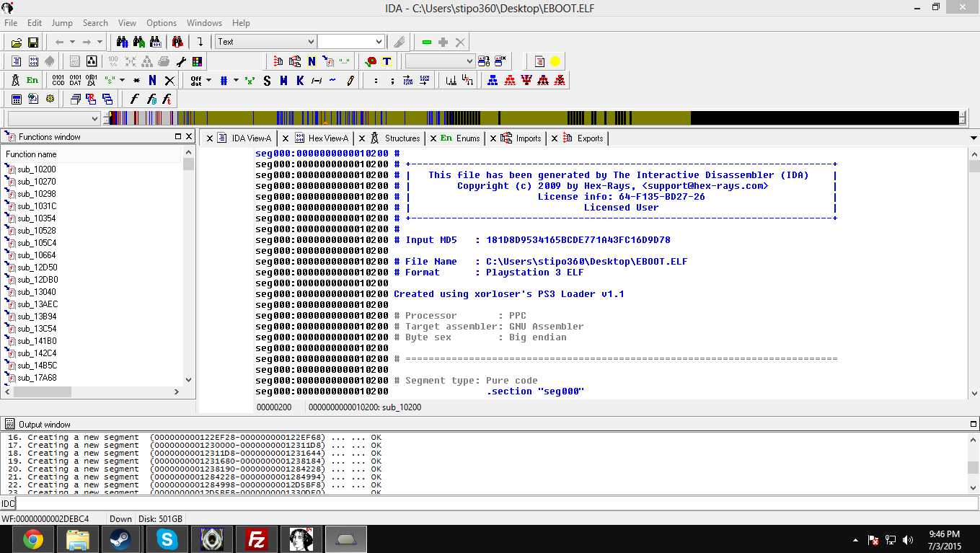This screenshot has height=553, width=980.
Task: Open the Windows menu
Action: (204, 23)
